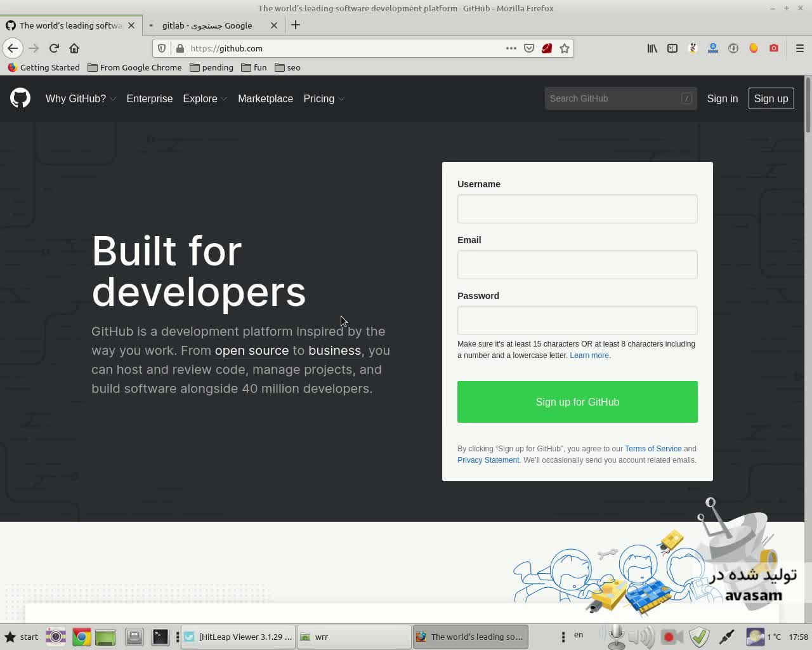The image size is (812, 650).
Task: Save page to Pocket
Action: [529, 48]
